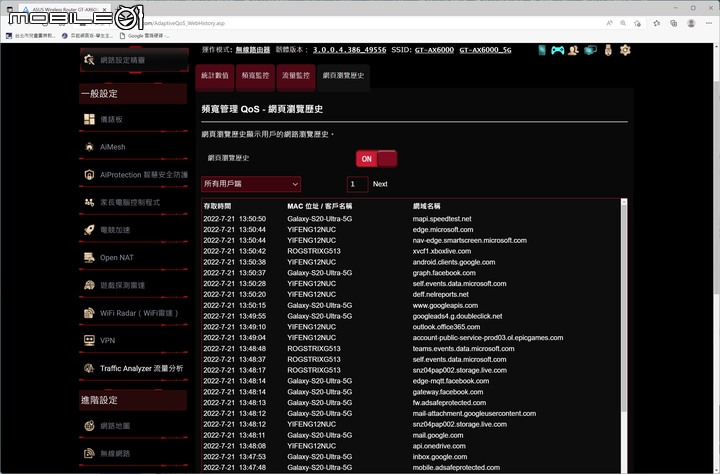The width and height of the screenshot is (720, 474).
Task: Switch to the 統計數值 tab
Action: [215, 76]
